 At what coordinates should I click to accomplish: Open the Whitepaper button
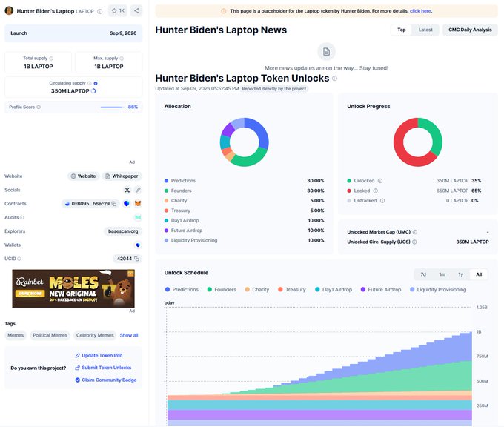[x=122, y=176]
